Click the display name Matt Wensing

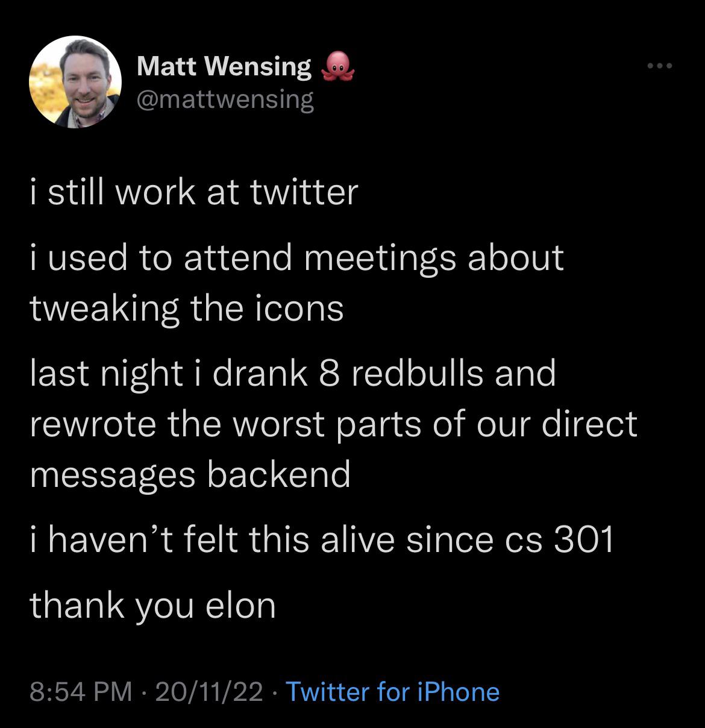pyautogui.click(x=224, y=66)
